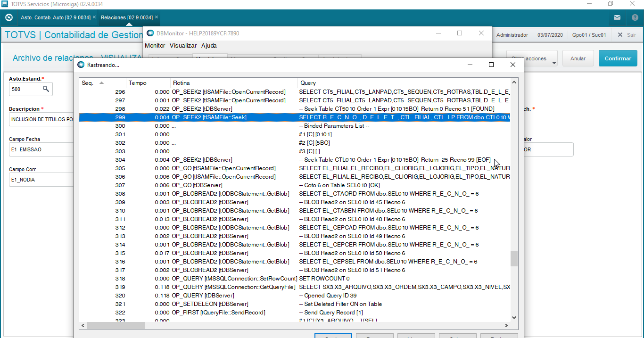Click the Campo Fecha field with E1_EMISSAO
The image size is (644, 338).
coord(41,149)
